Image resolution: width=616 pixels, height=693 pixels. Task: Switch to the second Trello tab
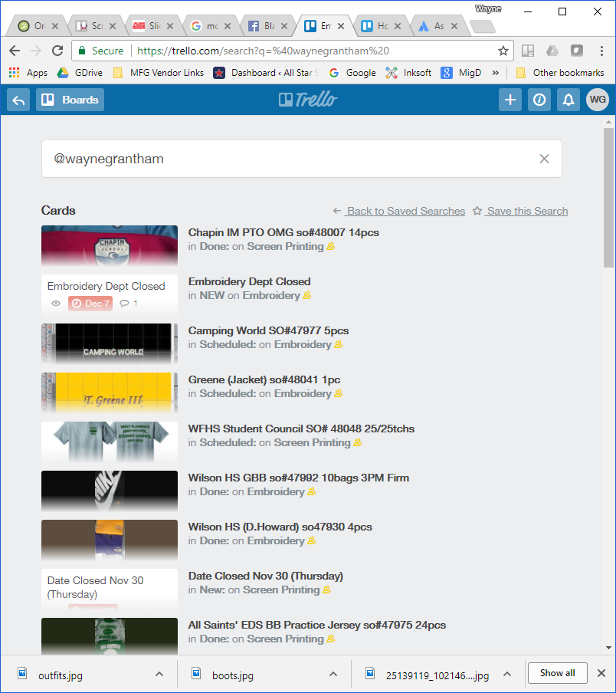click(x=381, y=26)
